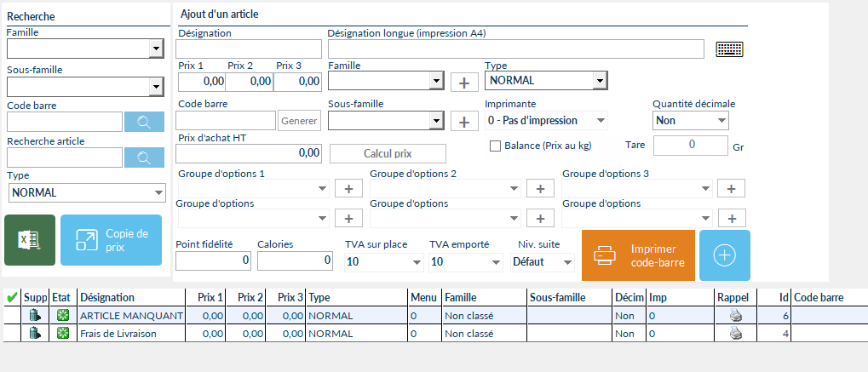This screenshot has height=372, width=868.
Task: Select the ARTICLE MANQUANT designation cell
Action: tap(132, 316)
